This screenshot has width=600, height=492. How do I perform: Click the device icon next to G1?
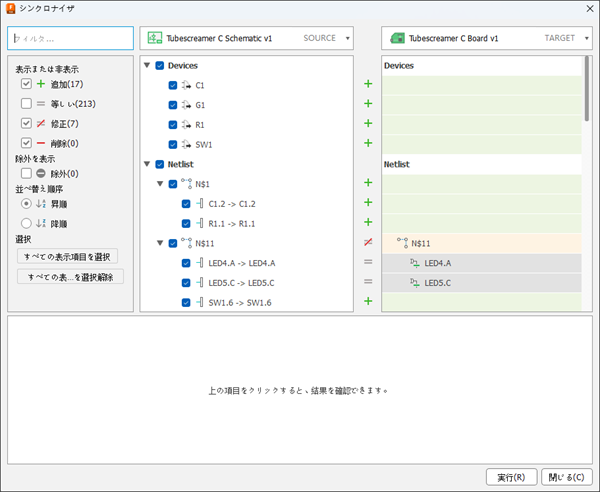point(186,105)
